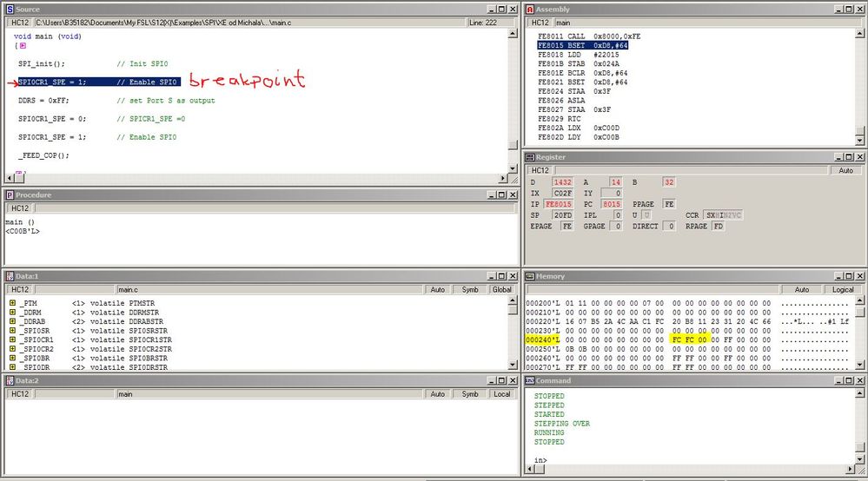The image size is (868, 481).
Task: Expand the _SPI0DR variable node
Action: pos(13,367)
